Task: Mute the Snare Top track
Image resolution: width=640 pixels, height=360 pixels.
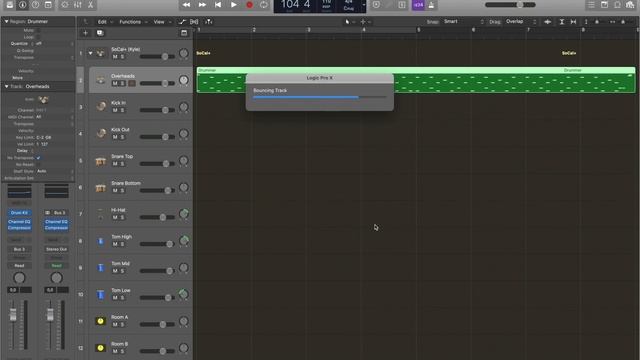Action: pyautogui.click(x=115, y=164)
